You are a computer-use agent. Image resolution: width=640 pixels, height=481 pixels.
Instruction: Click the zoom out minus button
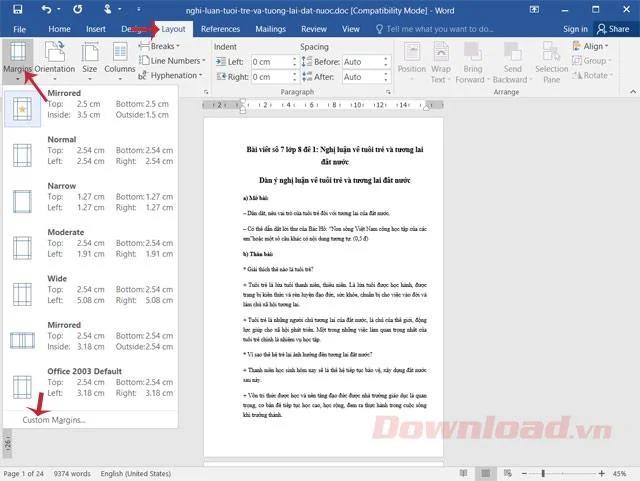(x=524, y=474)
